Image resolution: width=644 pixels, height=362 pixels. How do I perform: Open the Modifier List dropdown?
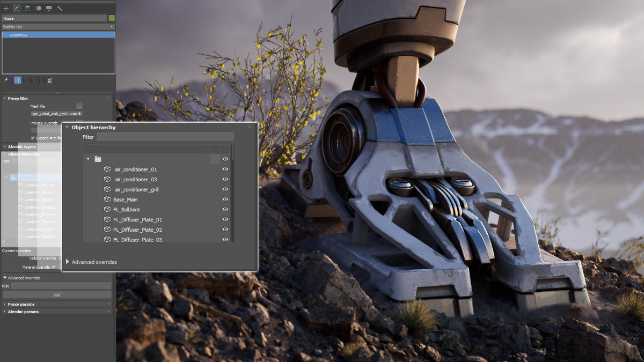(x=58, y=26)
